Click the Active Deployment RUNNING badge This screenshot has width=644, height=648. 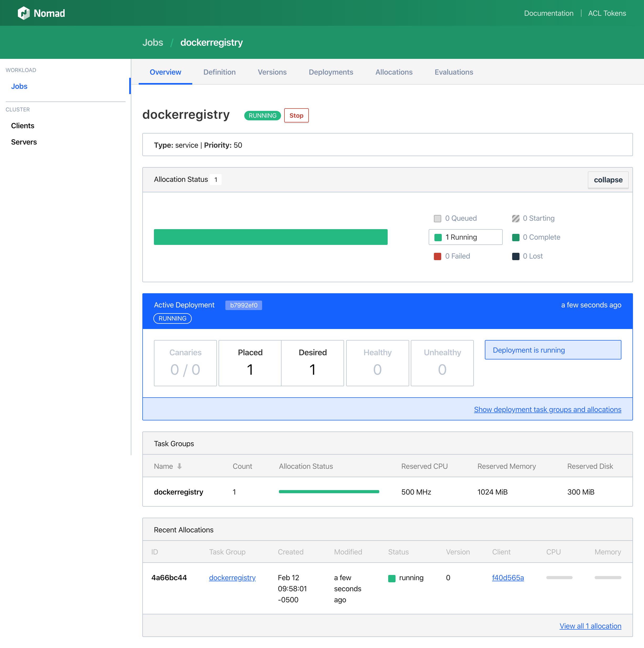click(172, 318)
